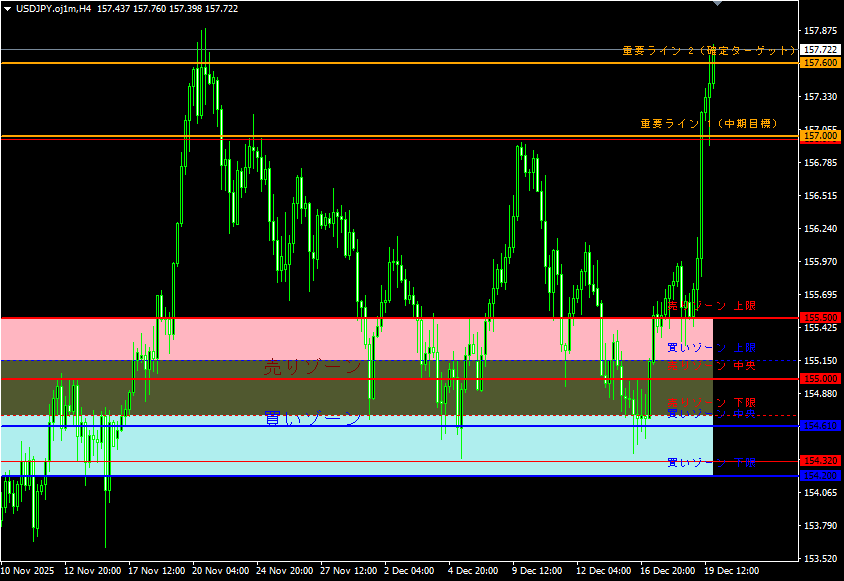Click the 売りゾーン 上限 text label
844x581 pixels.
pyautogui.click(x=711, y=305)
